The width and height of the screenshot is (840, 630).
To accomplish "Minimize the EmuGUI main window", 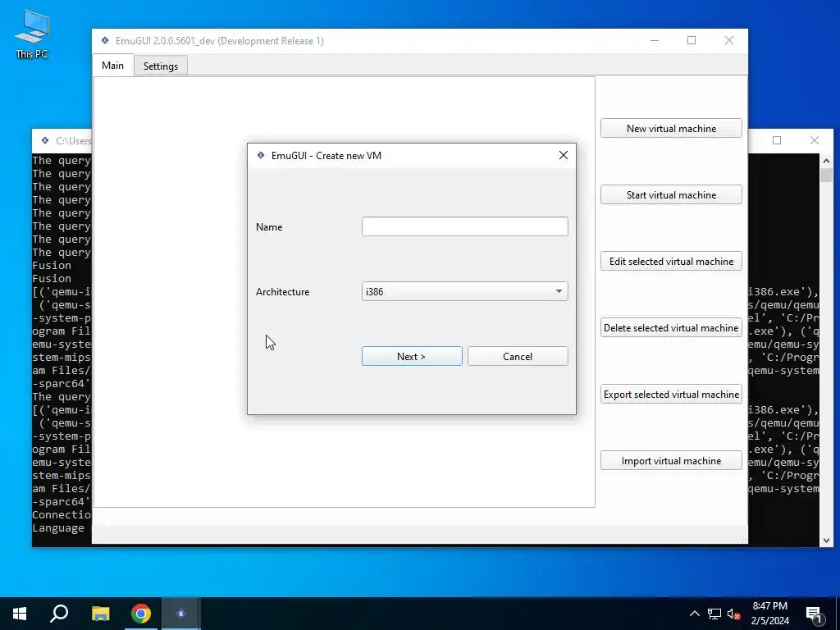I will (654, 41).
